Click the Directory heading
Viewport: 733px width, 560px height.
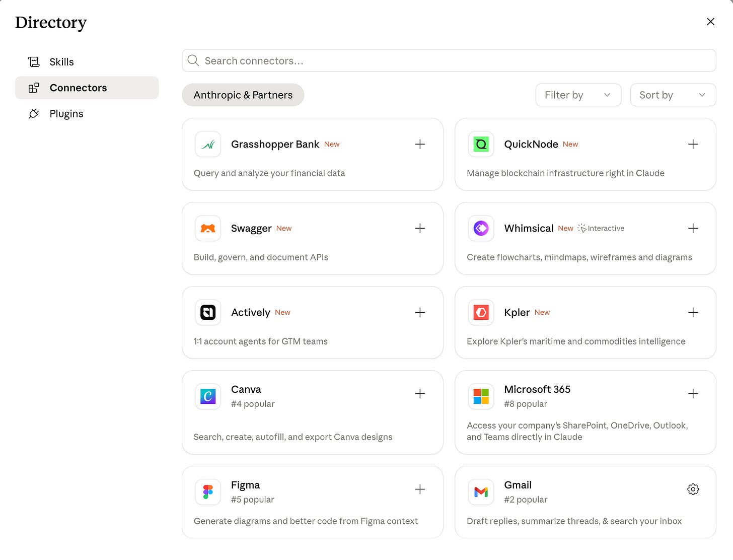pyautogui.click(x=51, y=23)
